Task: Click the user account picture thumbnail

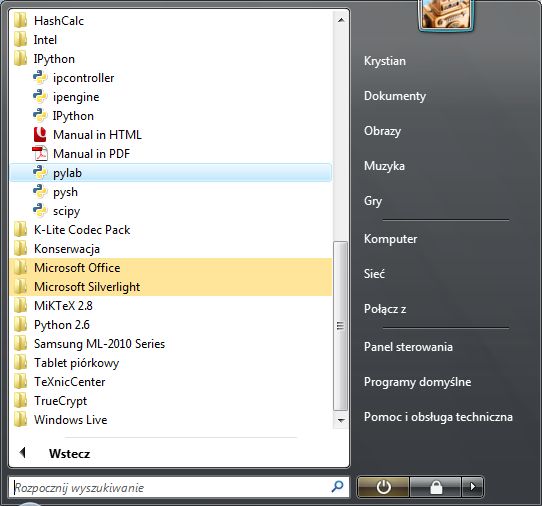Action: point(446,15)
